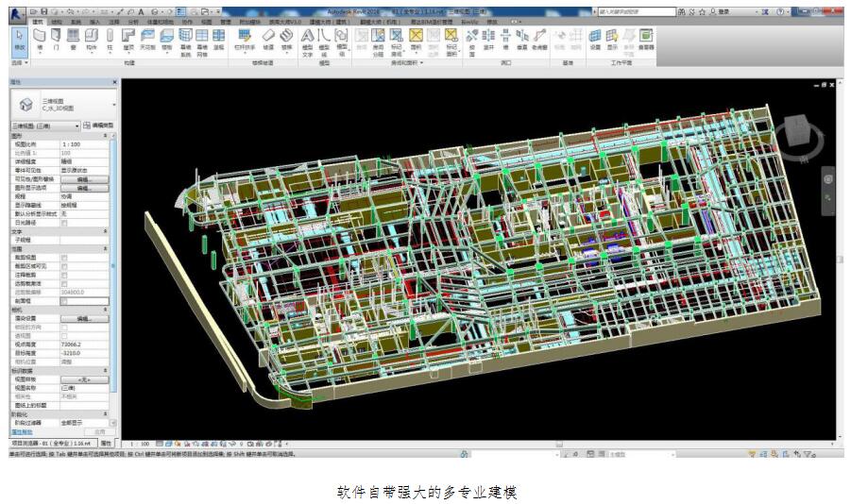Choose the Tag Room (标记房间) tool
851x504 pixels.
pyautogui.click(x=397, y=42)
